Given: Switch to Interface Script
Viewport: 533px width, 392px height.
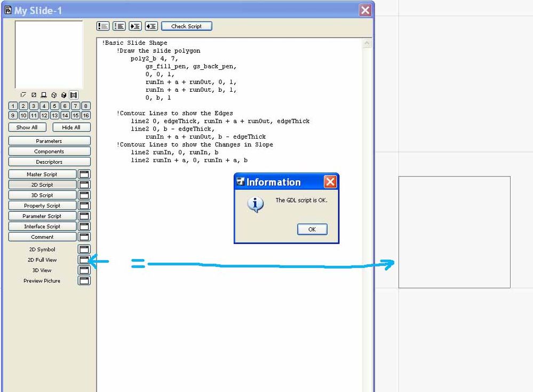Looking at the screenshot, I should [x=43, y=227].
